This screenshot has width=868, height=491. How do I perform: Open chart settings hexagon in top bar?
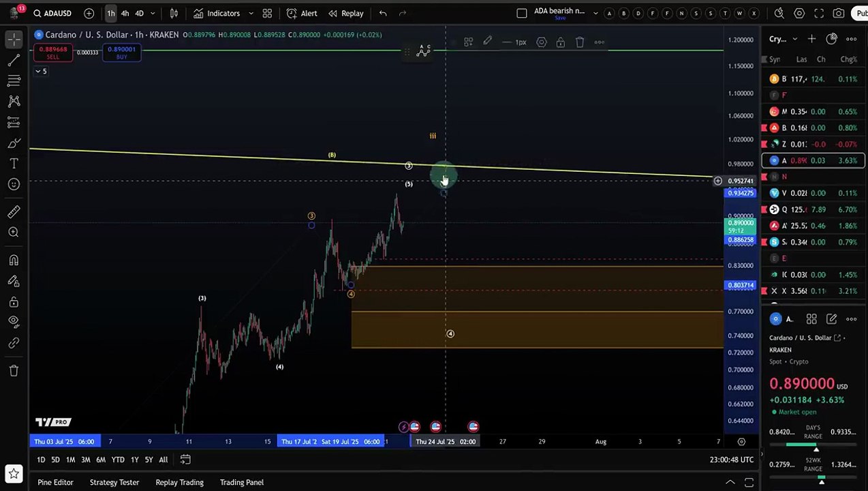[x=799, y=13]
